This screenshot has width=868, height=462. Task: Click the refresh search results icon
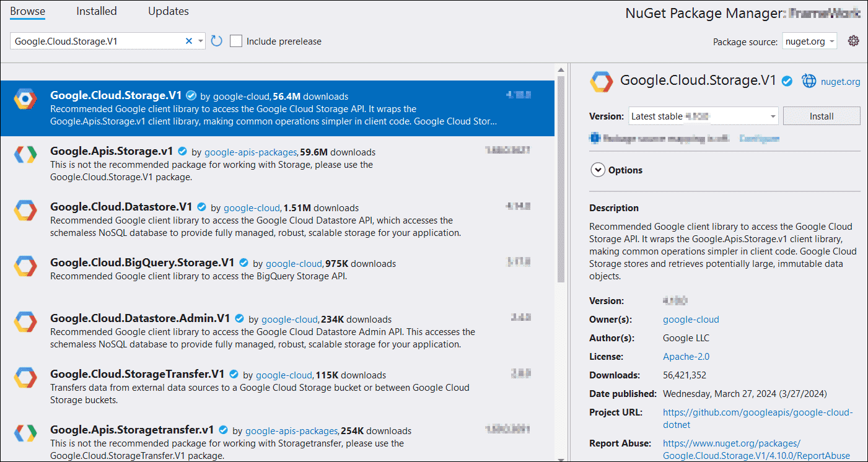tap(216, 41)
